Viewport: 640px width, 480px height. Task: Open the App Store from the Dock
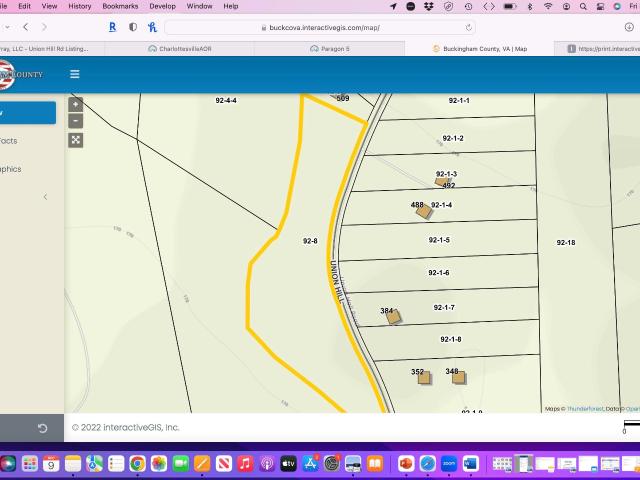pos(310,464)
